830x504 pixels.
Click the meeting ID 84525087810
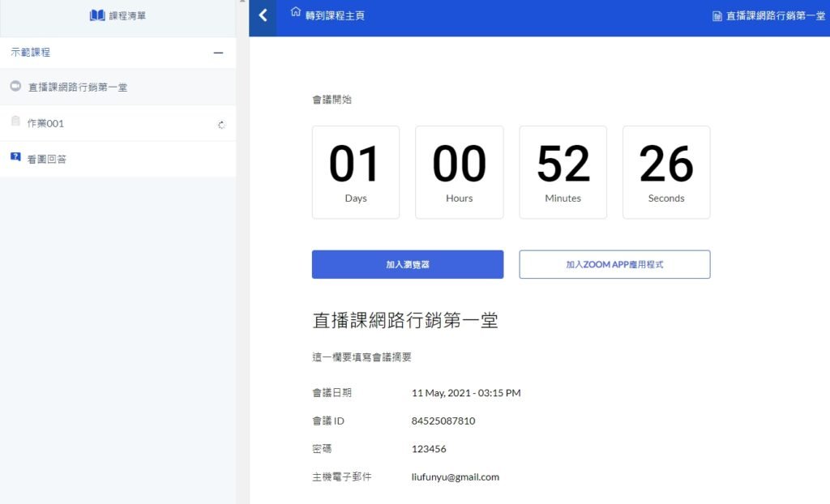click(443, 421)
